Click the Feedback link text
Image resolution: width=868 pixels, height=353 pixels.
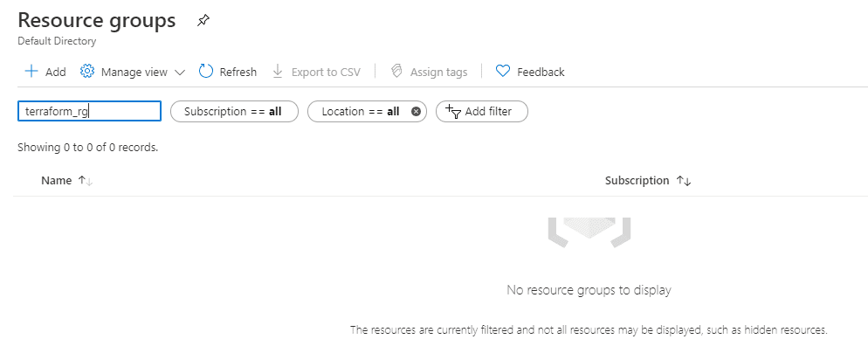(541, 73)
